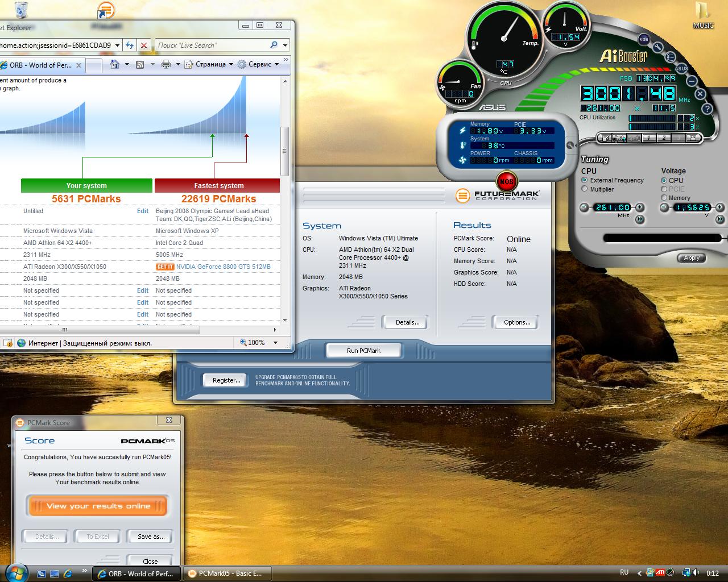The height and width of the screenshot is (582, 728).
Task: Click the Run PCMark button
Action: pyautogui.click(x=363, y=351)
